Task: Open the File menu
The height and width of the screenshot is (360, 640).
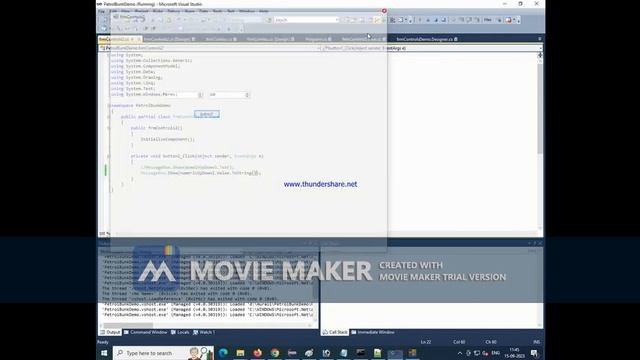Action: point(101,11)
